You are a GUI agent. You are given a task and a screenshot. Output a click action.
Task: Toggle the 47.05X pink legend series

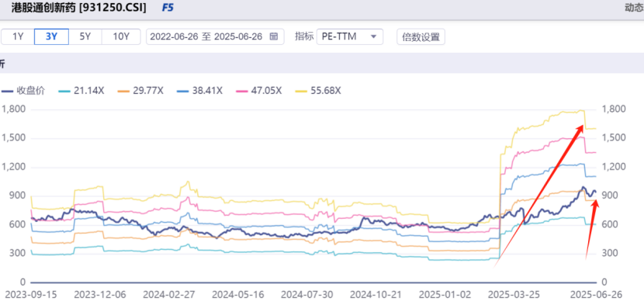pos(258,91)
